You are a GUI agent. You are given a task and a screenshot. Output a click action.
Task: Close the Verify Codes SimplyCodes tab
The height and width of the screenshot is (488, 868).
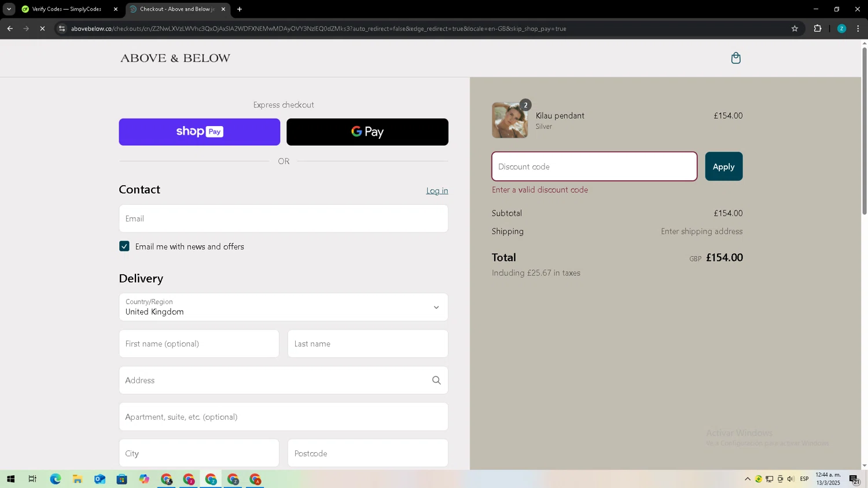(x=116, y=9)
